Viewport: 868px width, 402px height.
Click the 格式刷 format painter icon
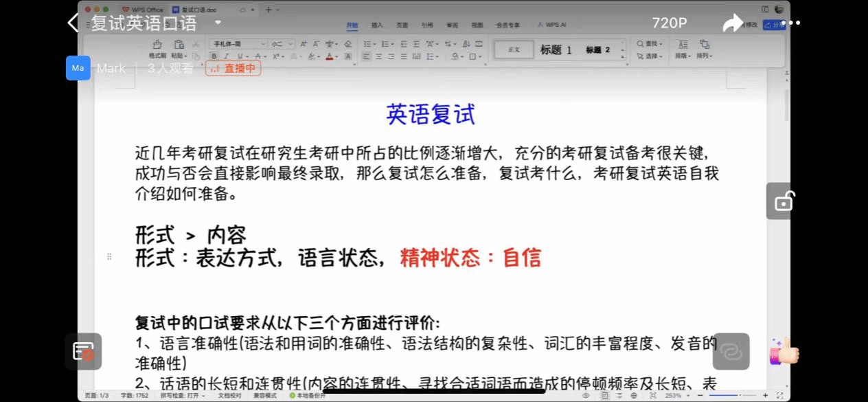click(x=157, y=45)
